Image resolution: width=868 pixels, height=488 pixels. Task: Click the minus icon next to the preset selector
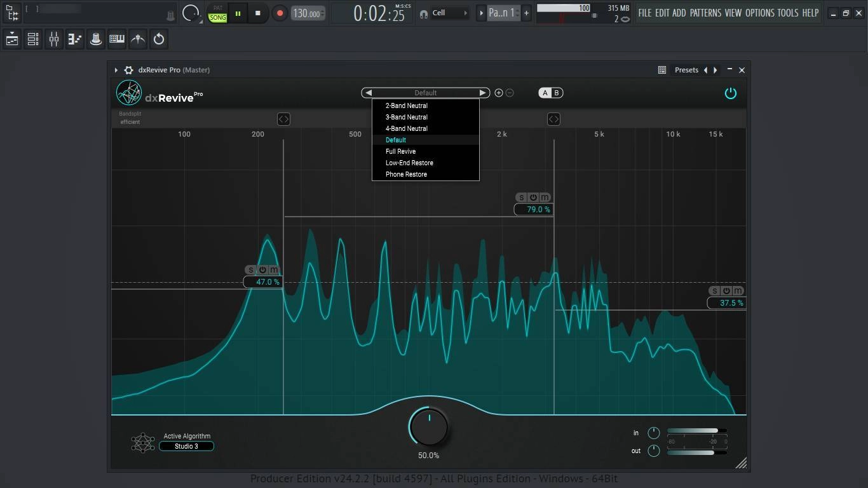click(x=510, y=93)
